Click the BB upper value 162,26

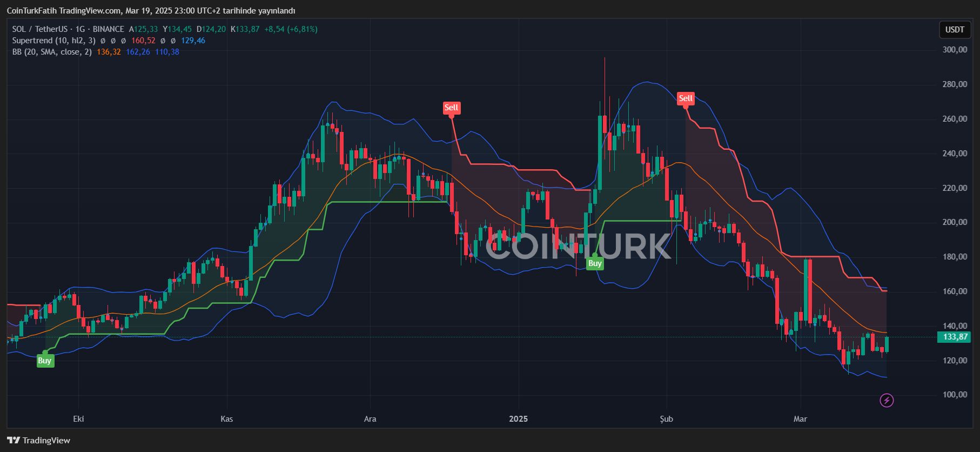click(x=138, y=52)
